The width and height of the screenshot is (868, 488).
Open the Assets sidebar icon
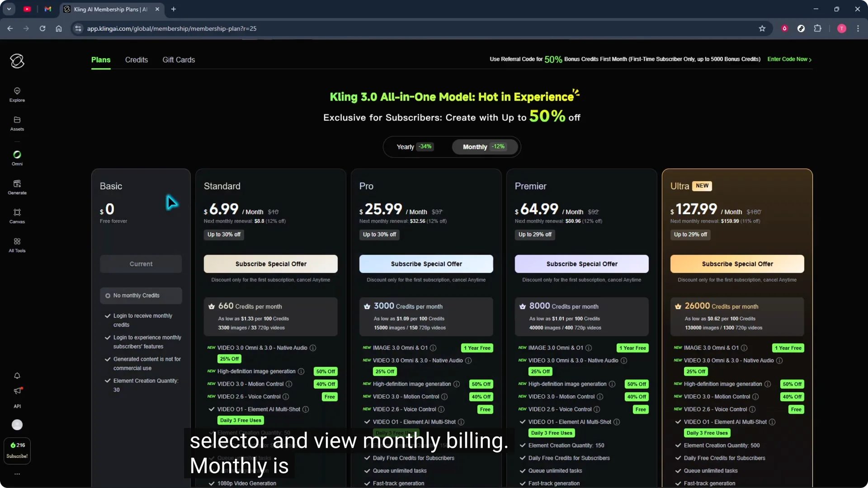point(17,124)
